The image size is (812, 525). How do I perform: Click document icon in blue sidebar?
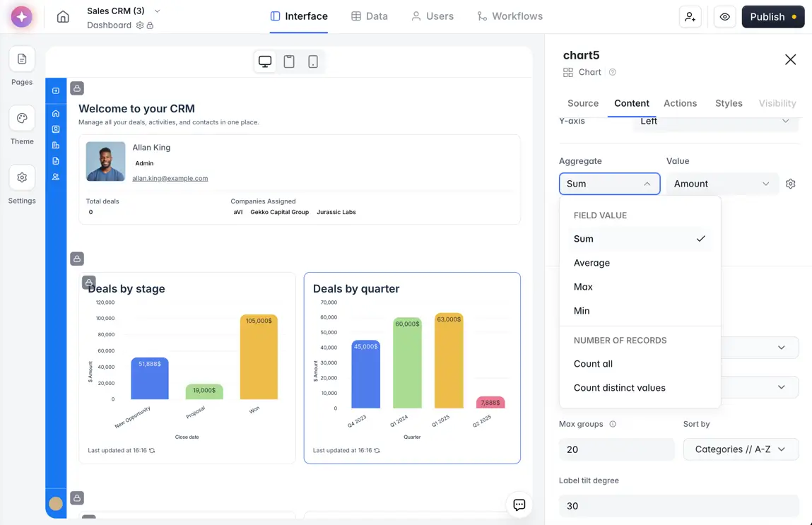pos(56,161)
